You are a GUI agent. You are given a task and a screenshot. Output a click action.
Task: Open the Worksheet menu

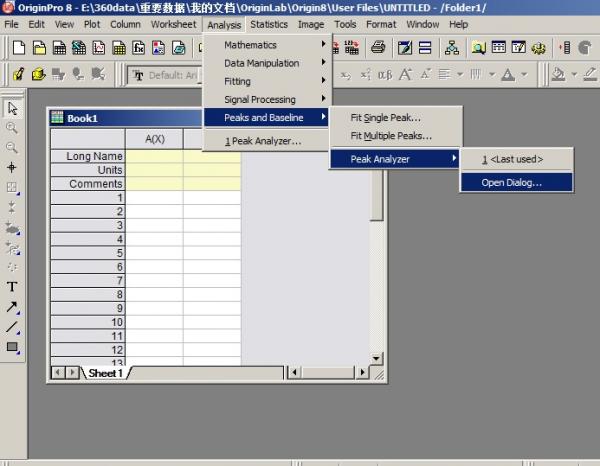pos(173,24)
